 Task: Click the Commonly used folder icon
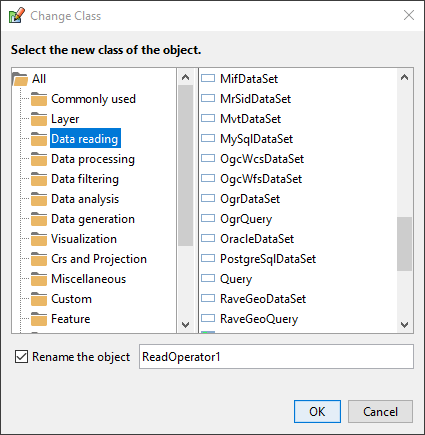point(39,99)
